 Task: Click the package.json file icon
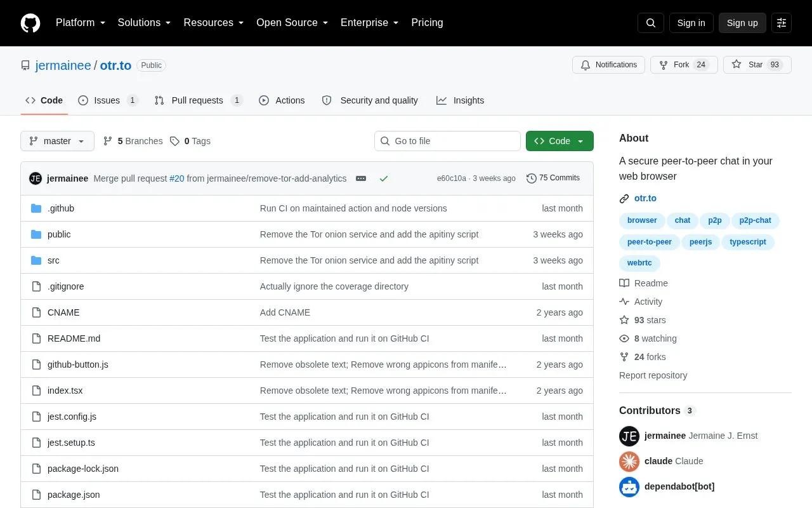point(36,495)
